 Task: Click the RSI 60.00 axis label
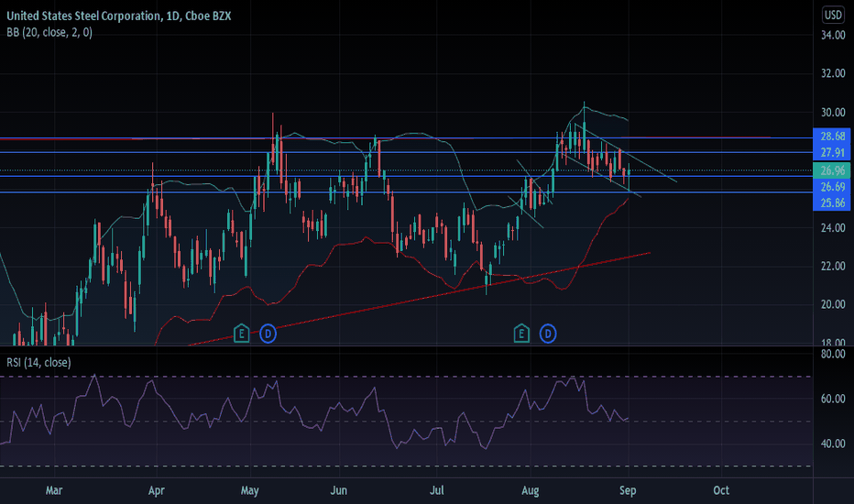click(x=833, y=399)
